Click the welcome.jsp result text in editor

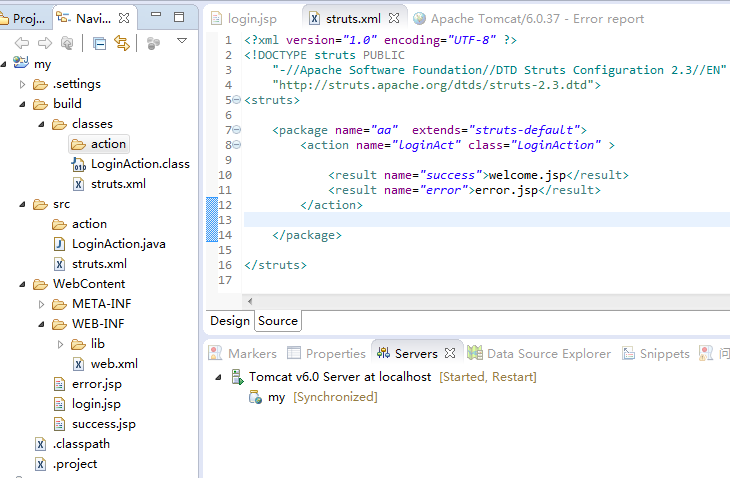coord(527,175)
